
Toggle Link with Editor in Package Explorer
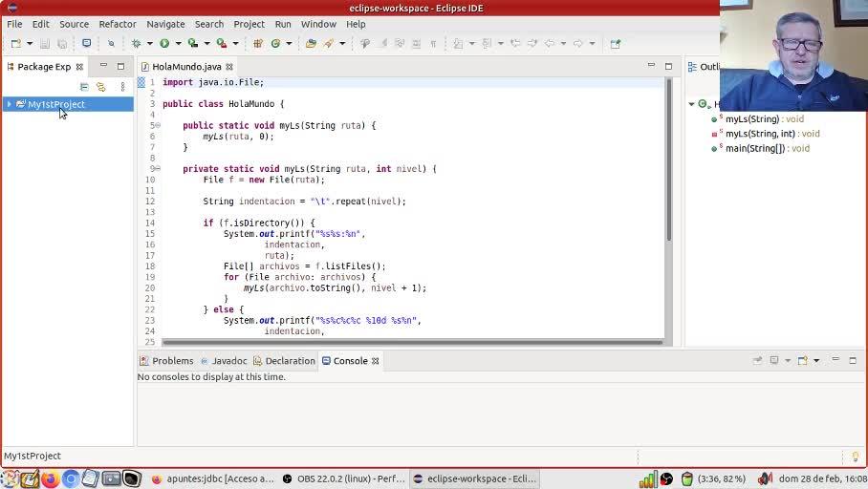coord(100,87)
